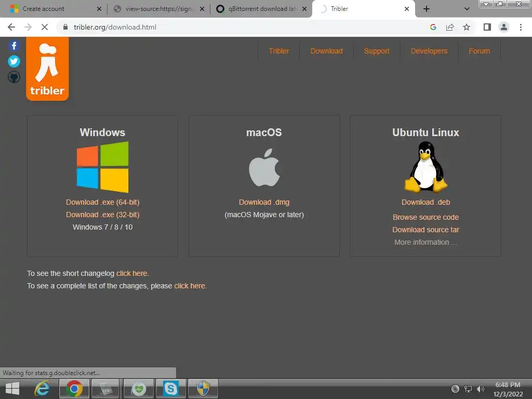This screenshot has width=532, height=399.
Task: Switch to the view-source tab
Action: pos(158,9)
